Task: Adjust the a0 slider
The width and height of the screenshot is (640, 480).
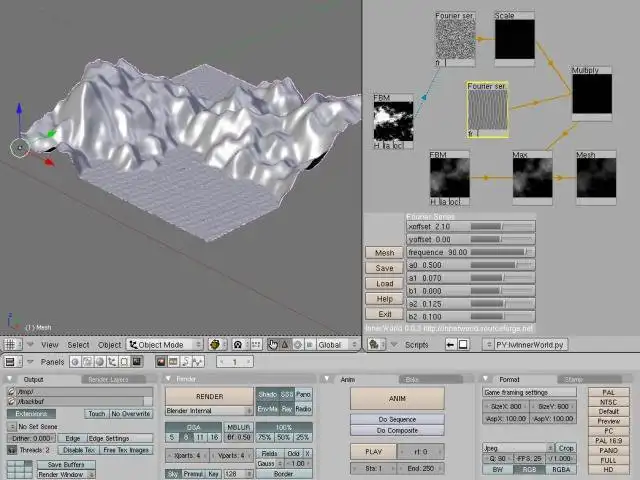Action: (x=471, y=265)
